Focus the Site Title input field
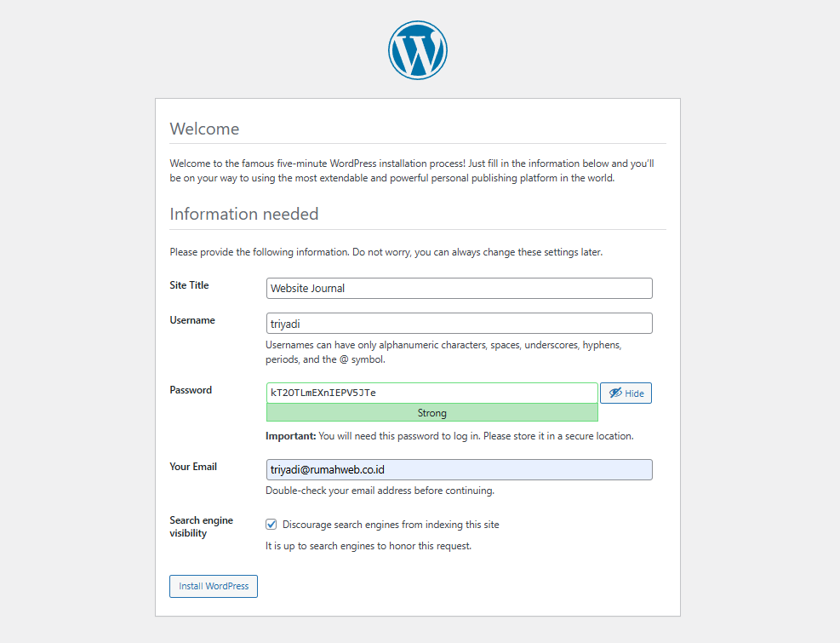The width and height of the screenshot is (840, 643). pyautogui.click(x=459, y=288)
